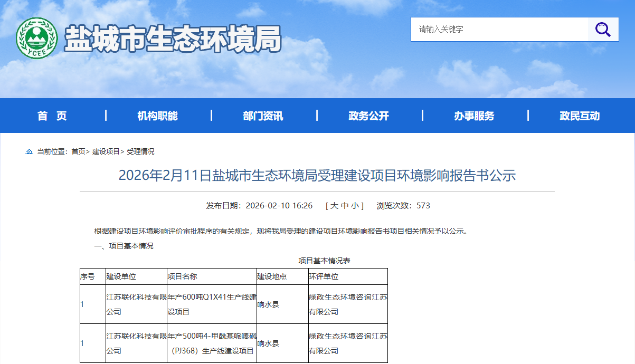Click the 受理情况 breadcrumb link
Viewport: 635px width, 364px height.
tap(140, 152)
